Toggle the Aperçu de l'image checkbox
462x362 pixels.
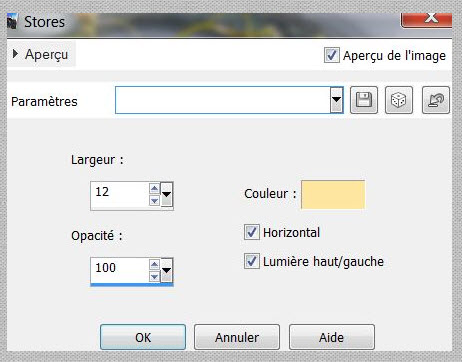tap(332, 55)
